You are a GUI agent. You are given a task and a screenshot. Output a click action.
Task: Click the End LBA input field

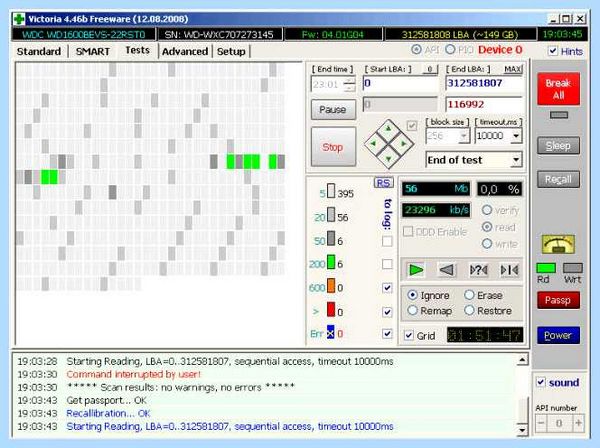click(x=484, y=83)
